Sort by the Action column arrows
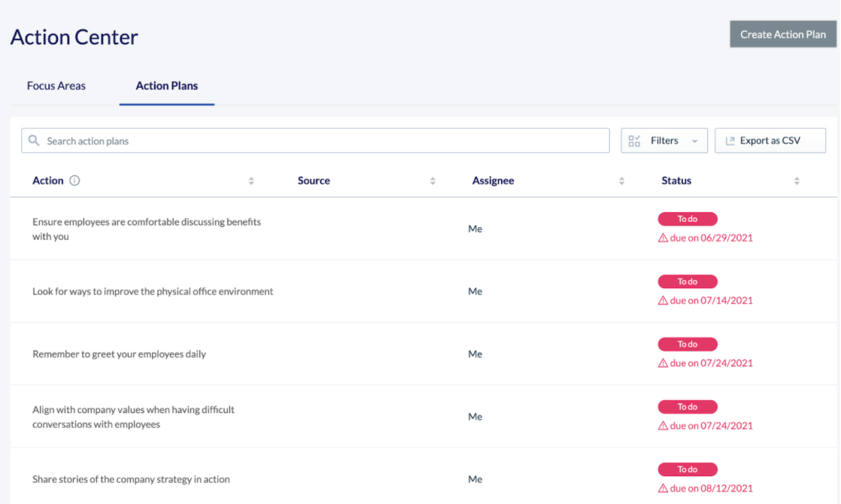This screenshot has width=841, height=504. 251,181
